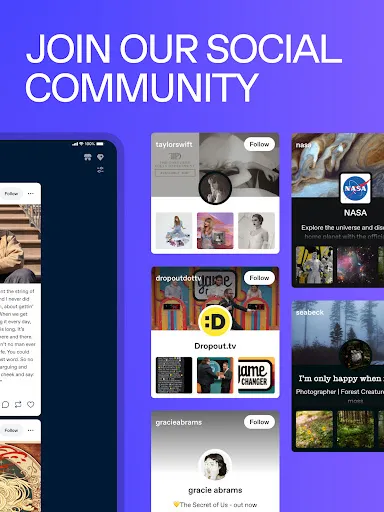The width and height of the screenshot is (384, 512).
Task: Click "I'm only happy when" seabeck title
Action: click(x=341, y=378)
